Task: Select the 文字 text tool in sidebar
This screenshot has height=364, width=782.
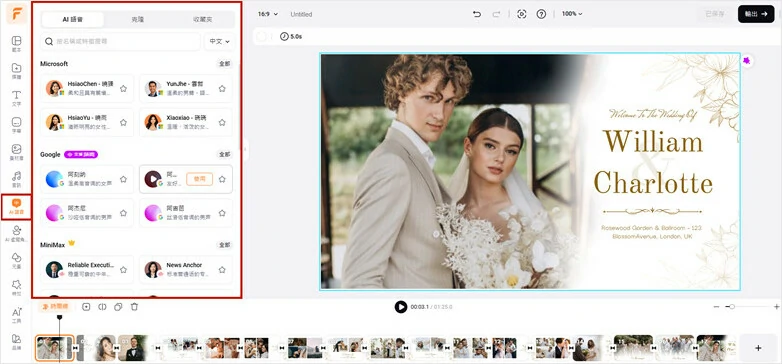Action: (x=16, y=98)
